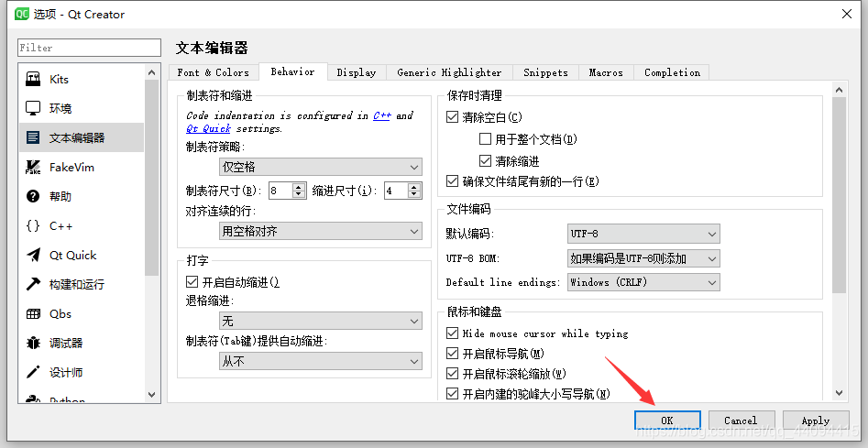
Task: Click the Cancel button
Action: click(x=741, y=421)
